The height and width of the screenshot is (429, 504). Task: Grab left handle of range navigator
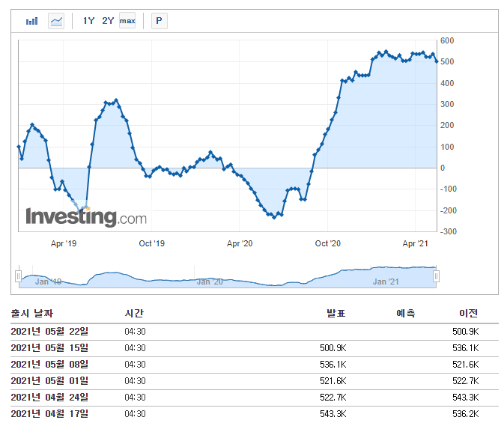(18, 276)
